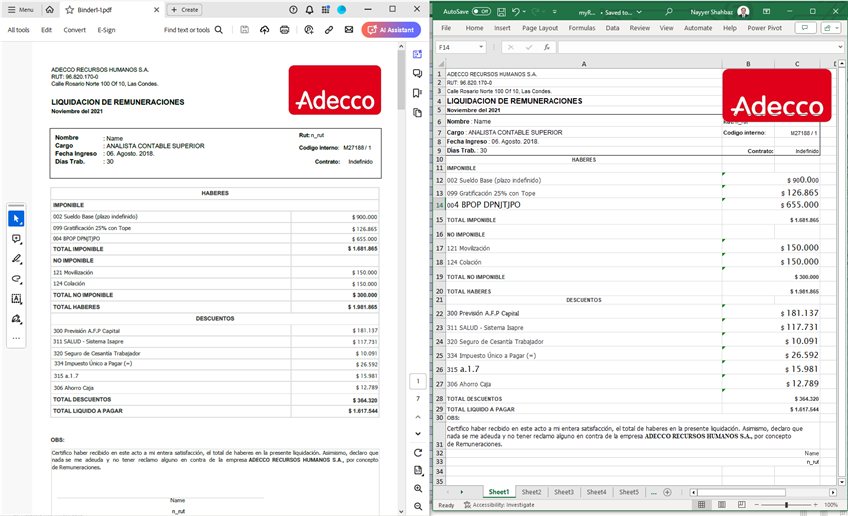Click the Undo arrow in Excel
This screenshot has height=516, width=848.
[516, 11]
